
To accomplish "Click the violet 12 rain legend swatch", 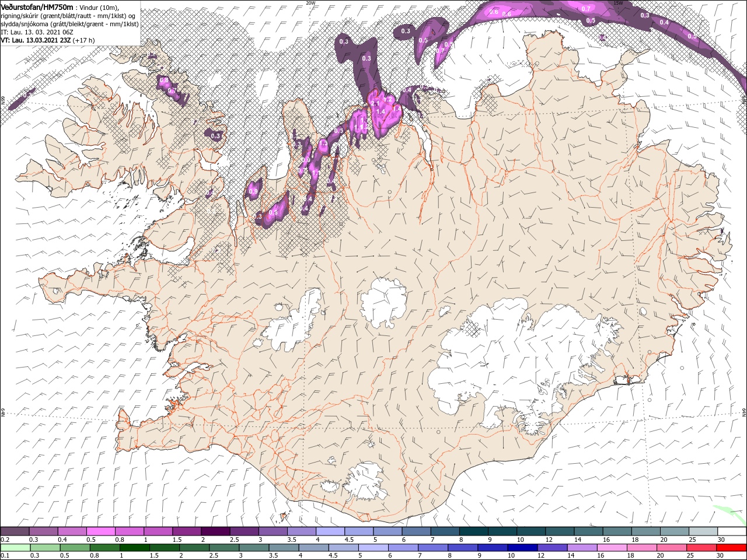I will (552, 548).
